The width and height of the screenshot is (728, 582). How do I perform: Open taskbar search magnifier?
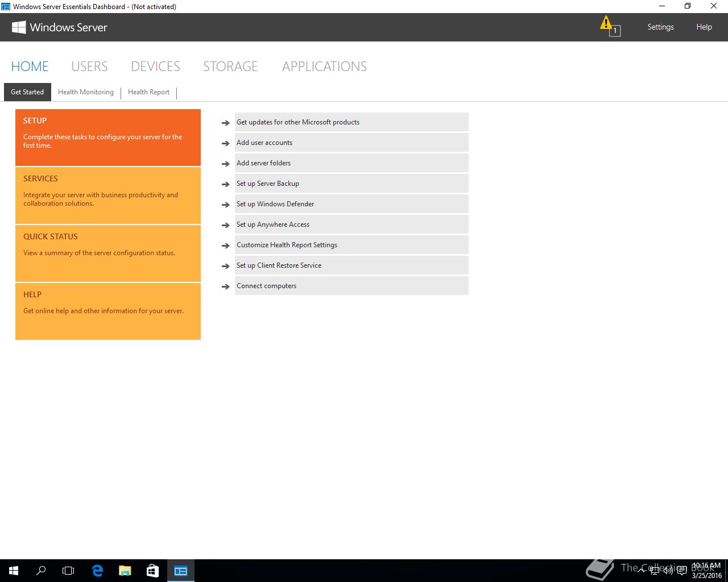click(41, 571)
